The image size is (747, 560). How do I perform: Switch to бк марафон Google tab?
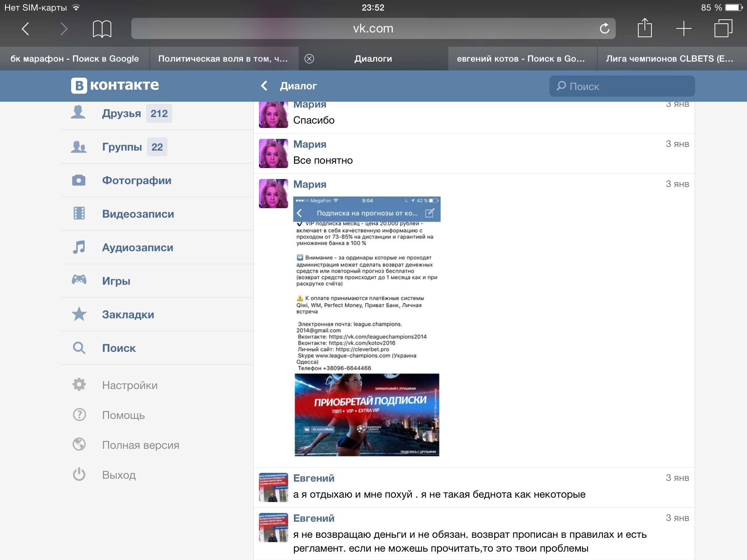pyautogui.click(x=74, y=59)
